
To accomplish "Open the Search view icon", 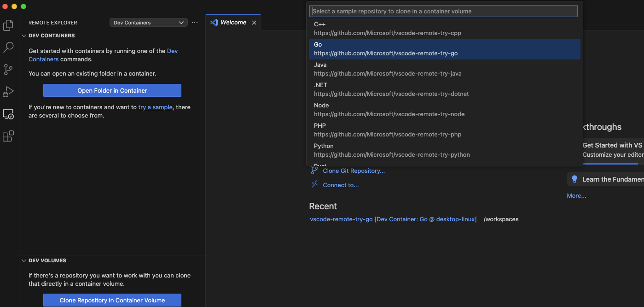I will click(x=8, y=47).
